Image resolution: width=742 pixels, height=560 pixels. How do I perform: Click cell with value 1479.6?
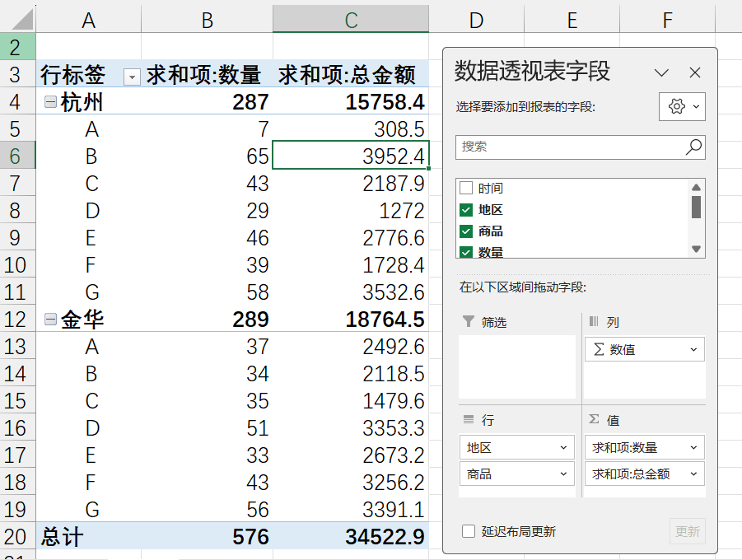(x=351, y=401)
